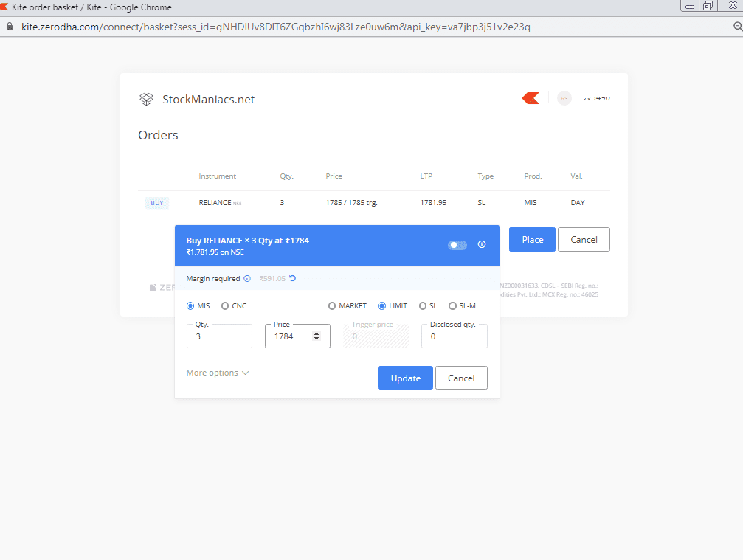This screenshot has width=743, height=560.
Task: Choose SL-M order type
Action: click(x=452, y=306)
